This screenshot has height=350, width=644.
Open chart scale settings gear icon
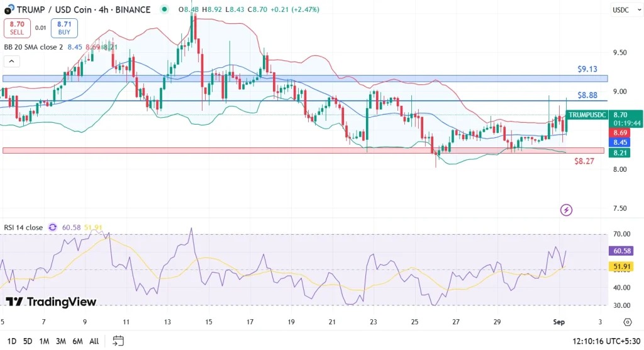pos(627,322)
